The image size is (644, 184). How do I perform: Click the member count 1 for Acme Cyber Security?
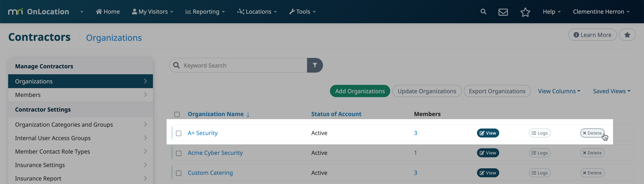point(415,153)
